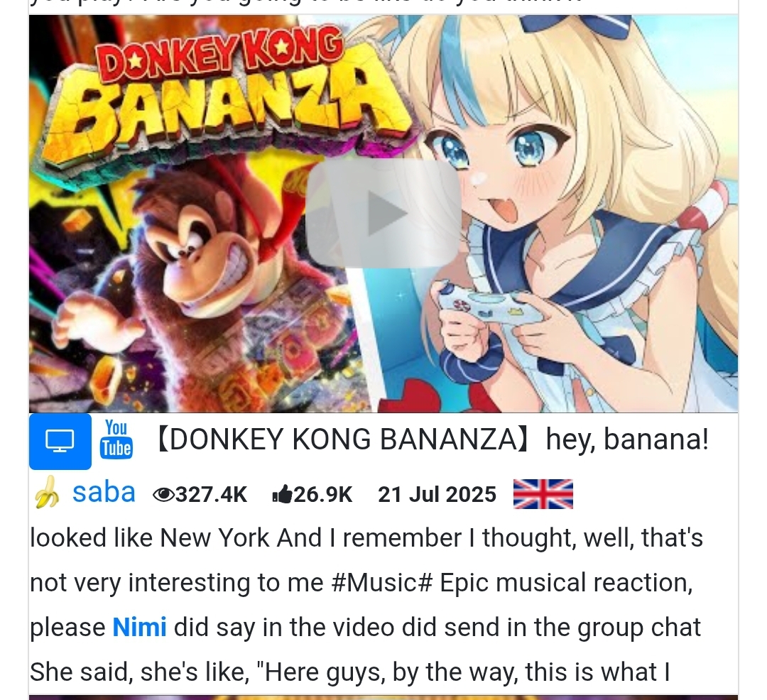Click the banana icon beside saba
The image size is (767, 700).
pyautogui.click(x=47, y=493)
